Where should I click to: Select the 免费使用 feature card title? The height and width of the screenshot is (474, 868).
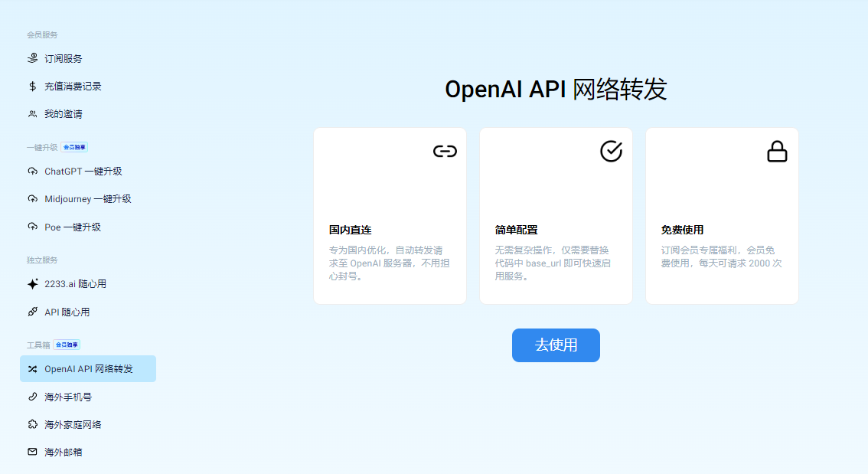682,230
